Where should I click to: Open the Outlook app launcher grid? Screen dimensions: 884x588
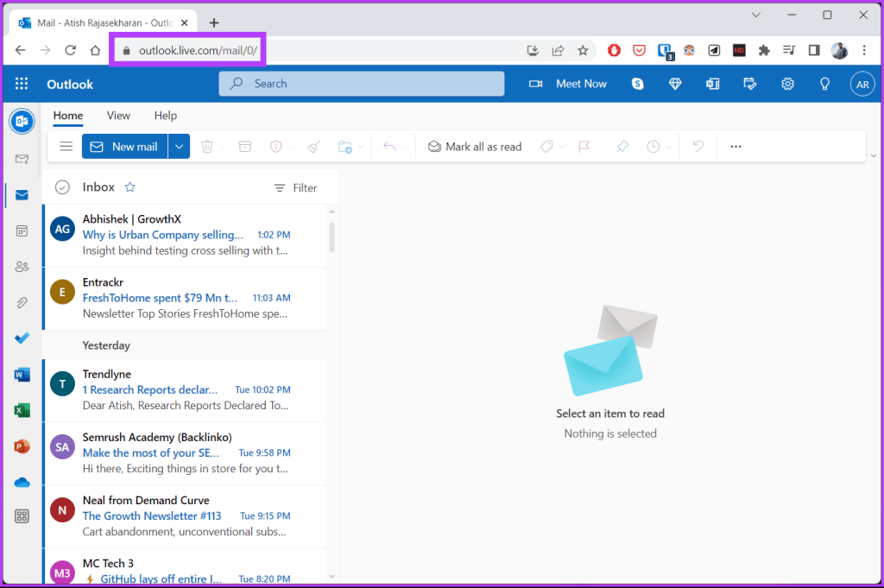coord(22,84)
